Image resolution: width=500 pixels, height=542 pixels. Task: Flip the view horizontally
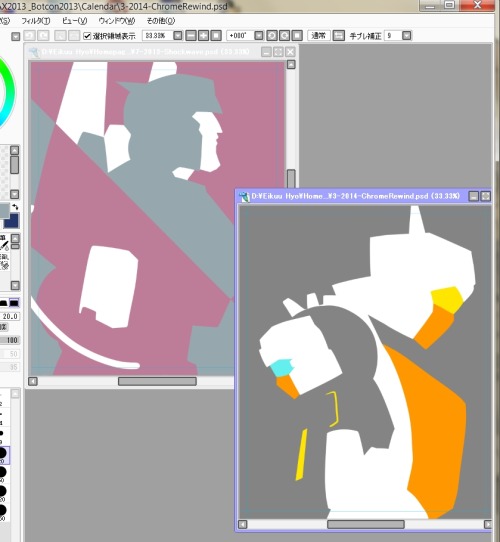click(x=339, y=36)
